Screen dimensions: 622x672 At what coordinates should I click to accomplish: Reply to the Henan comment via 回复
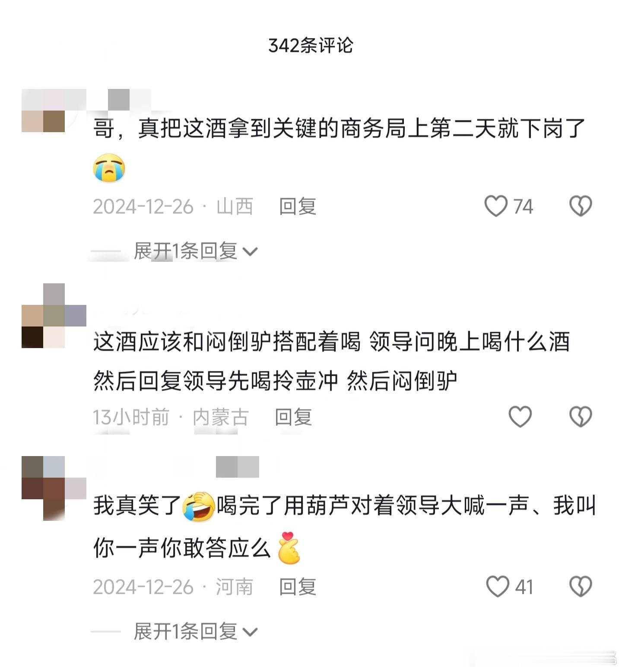point(298,586)
